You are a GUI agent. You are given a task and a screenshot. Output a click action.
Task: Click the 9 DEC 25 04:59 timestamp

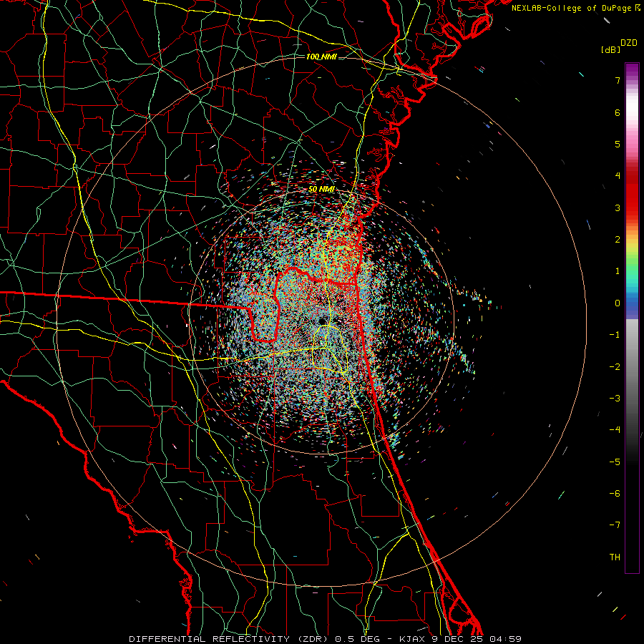pyautogui.click(x=476, y=639)
